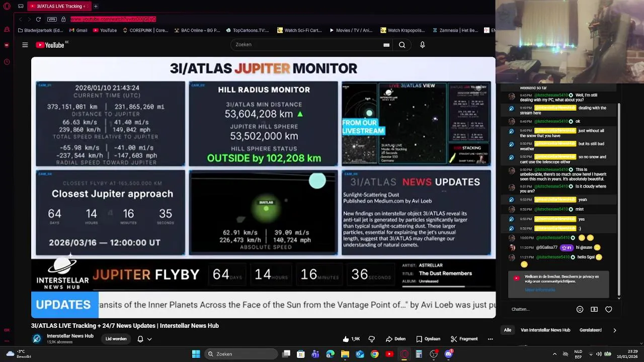Open Interstellar News Hub channel name link

click(x=70, y=336)
